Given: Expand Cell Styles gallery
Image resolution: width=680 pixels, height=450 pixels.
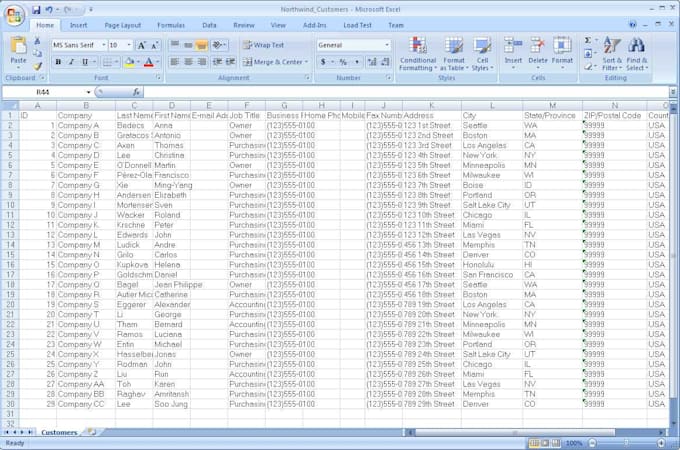Looking at the screenshot, I should click(482, 54).
